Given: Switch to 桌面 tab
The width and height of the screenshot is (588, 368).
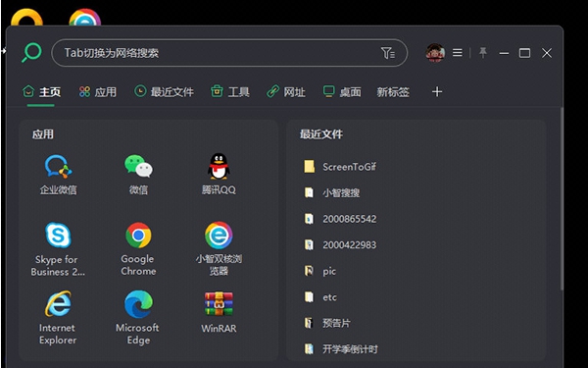Looking at the screenshot, I should pyautogui.click(x=342, y=91).
